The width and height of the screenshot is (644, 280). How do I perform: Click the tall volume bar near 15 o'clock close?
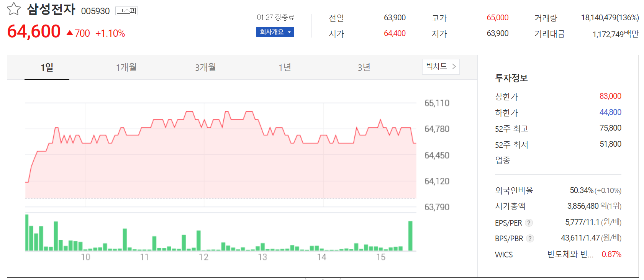coord(410,236)
